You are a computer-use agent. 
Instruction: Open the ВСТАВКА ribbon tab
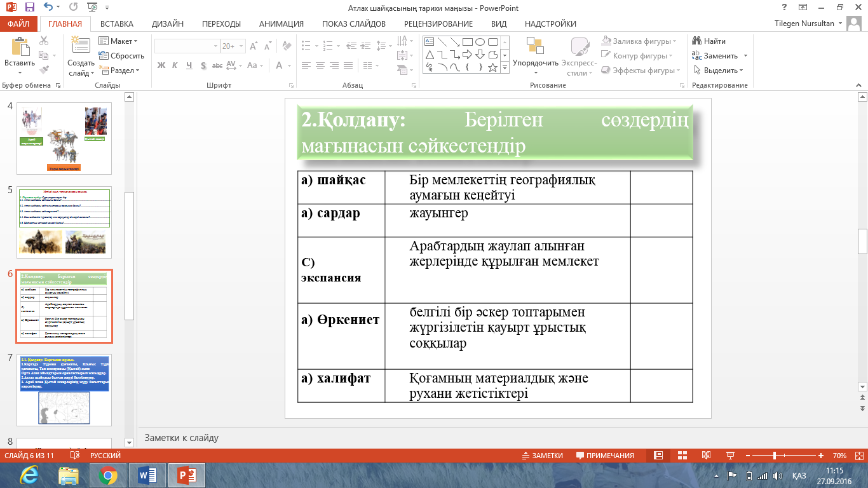pyautogui.click(x=116, y=24)
